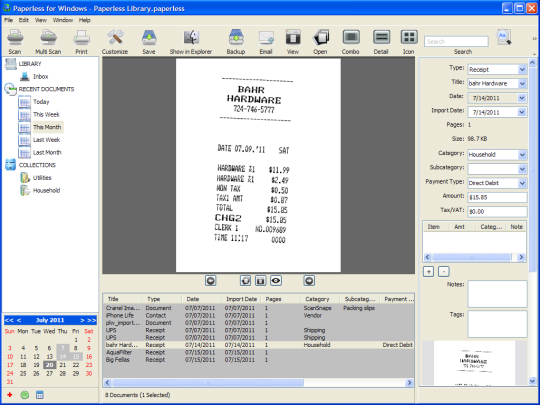Save the document with Save icon

149,38
